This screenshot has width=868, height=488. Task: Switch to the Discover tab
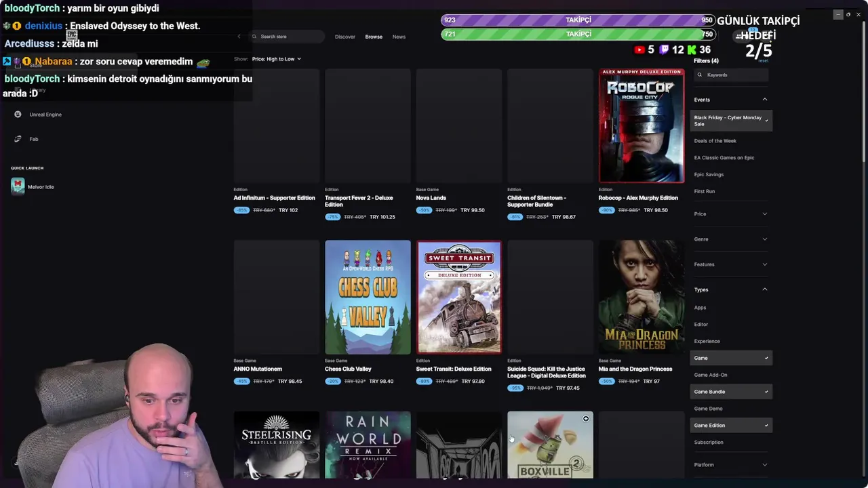tap(344, 37)
